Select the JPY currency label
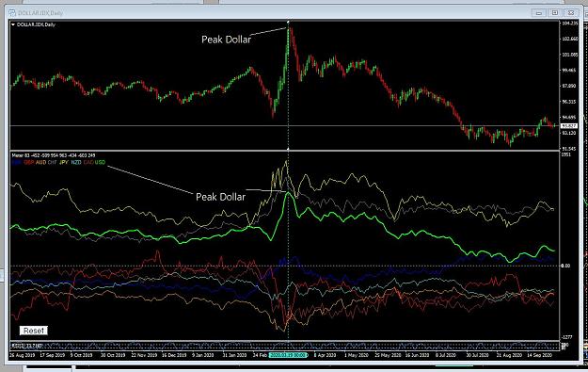This screenshot has width=588, height=372. click(x=64, y=163)
